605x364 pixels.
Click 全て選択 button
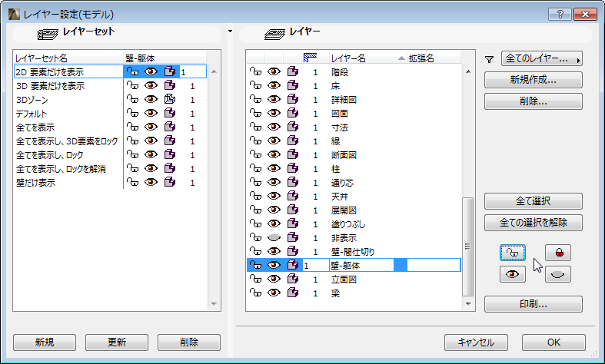534,201
